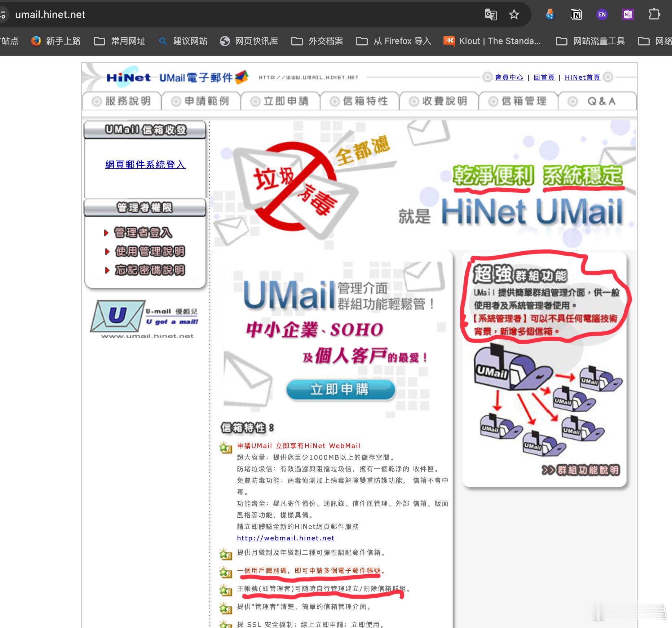This screenshot has width=672, height=628.
Task: Click the star bullet next to 主帳號
Action: (x=226, y=590)
